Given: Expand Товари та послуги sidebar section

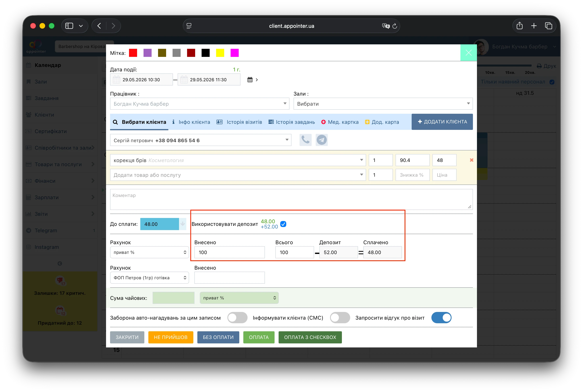Looking at the screenshot, I should pos(60,165).
